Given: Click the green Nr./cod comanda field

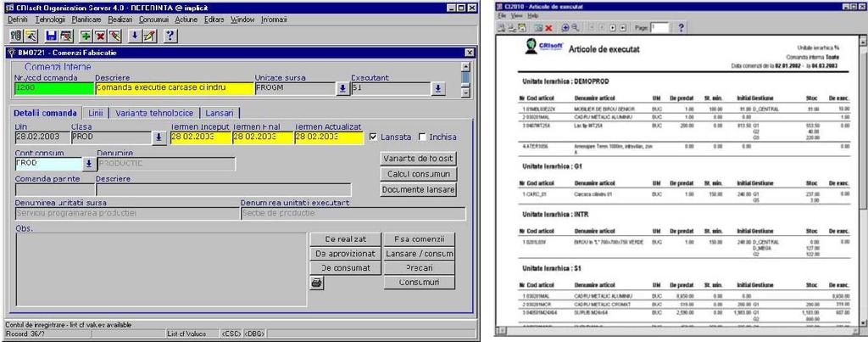Looking at the screenshot, I should [x=53, y=88].
